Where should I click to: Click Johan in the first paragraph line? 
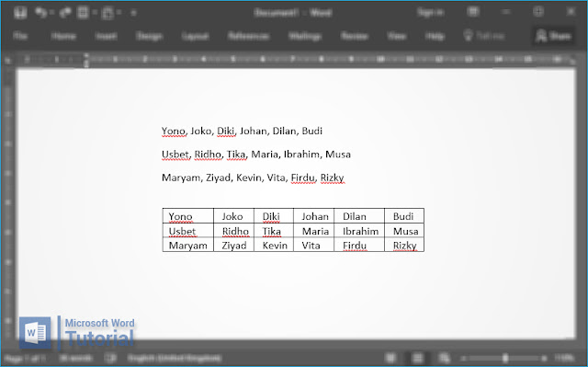coord(254,131)
